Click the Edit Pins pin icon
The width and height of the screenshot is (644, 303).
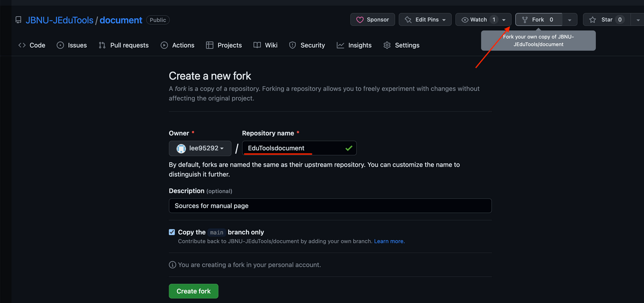408,20
